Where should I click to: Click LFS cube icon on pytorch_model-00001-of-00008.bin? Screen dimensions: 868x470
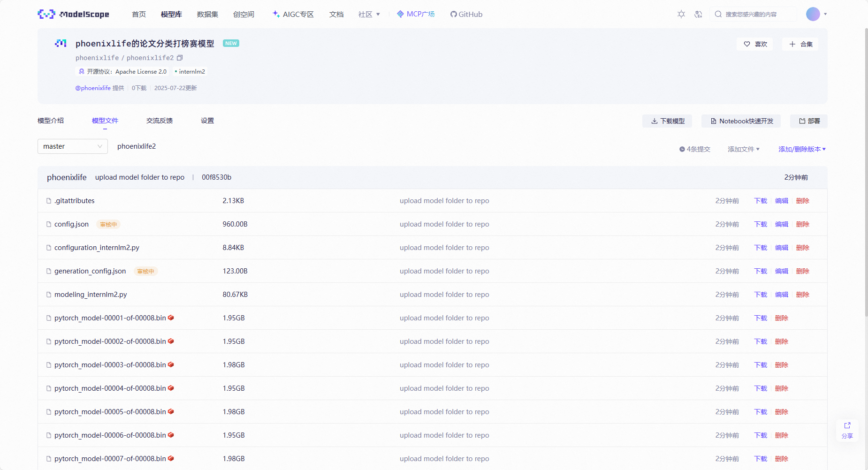tap(171, 318)
